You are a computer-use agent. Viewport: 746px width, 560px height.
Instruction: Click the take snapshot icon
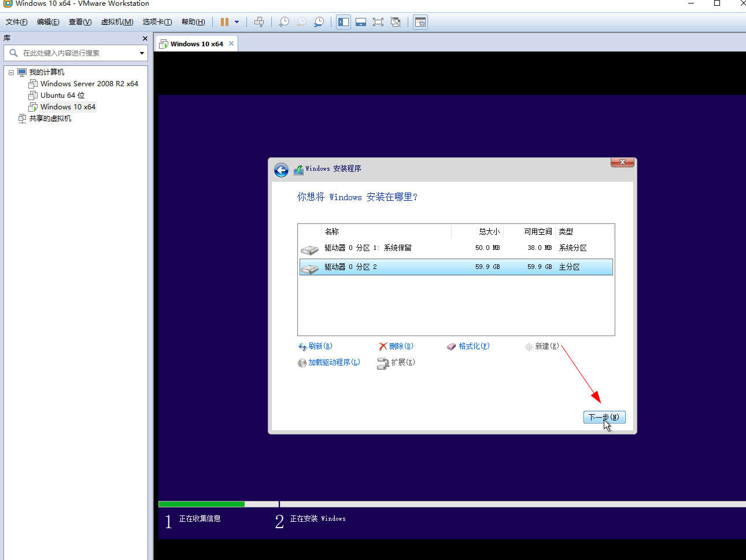click(x=284, y=22)
